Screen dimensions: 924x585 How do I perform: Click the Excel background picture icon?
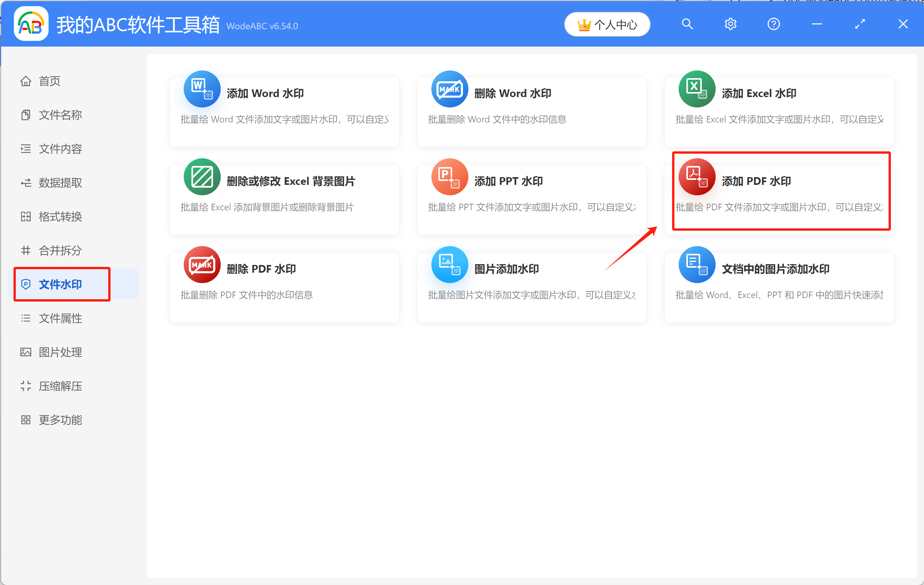(x=202, y=177)
